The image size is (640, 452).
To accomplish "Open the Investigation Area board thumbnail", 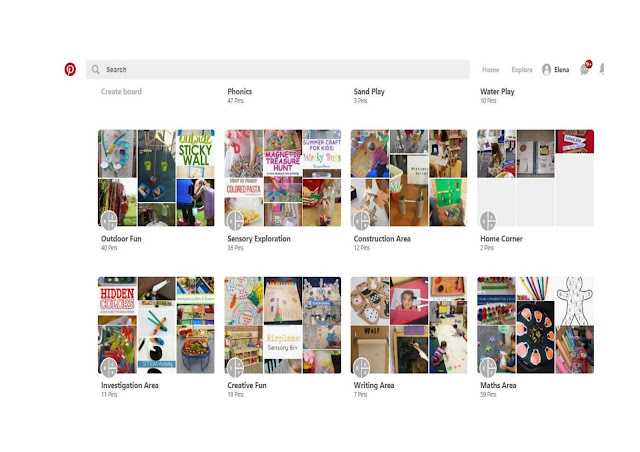I will coord(155,324).
